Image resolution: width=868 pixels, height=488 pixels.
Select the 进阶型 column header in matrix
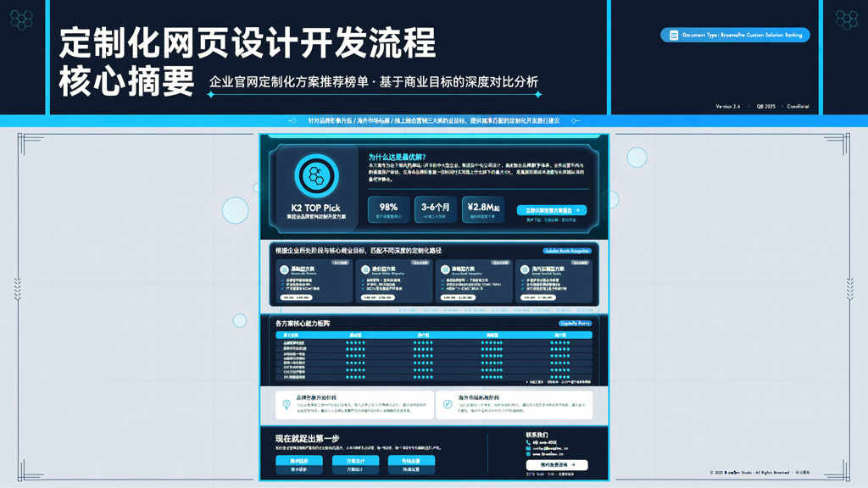(423, 335)
